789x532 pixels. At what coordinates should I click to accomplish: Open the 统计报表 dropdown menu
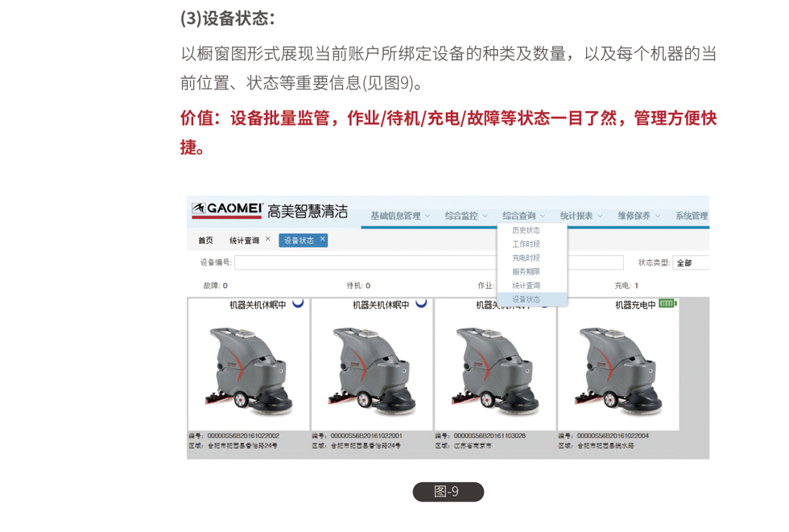[580, 216]
